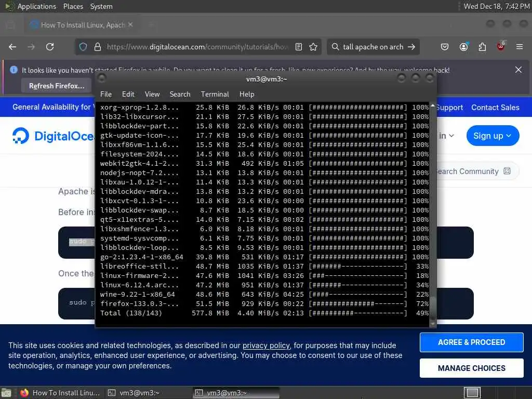532x399 pixels.
Task: Click the libreoffice-stil download line
Action: coord(264,267)
